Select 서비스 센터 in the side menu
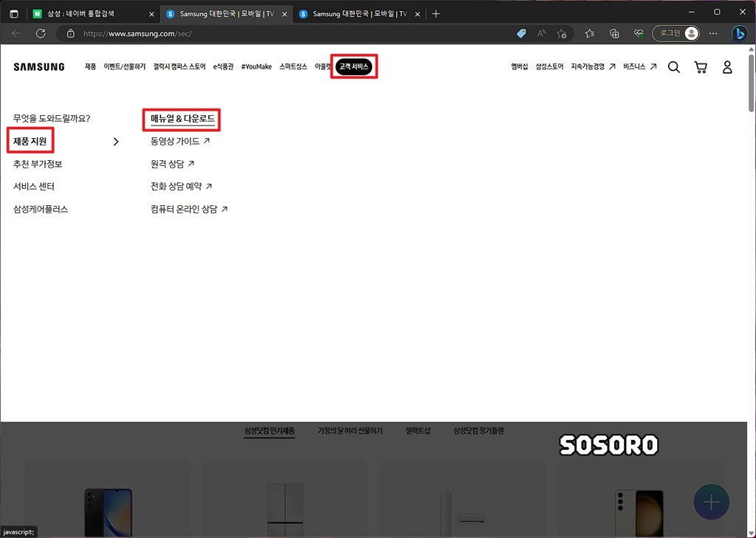This screenshot has height=538, width=756. pos(34,187)
